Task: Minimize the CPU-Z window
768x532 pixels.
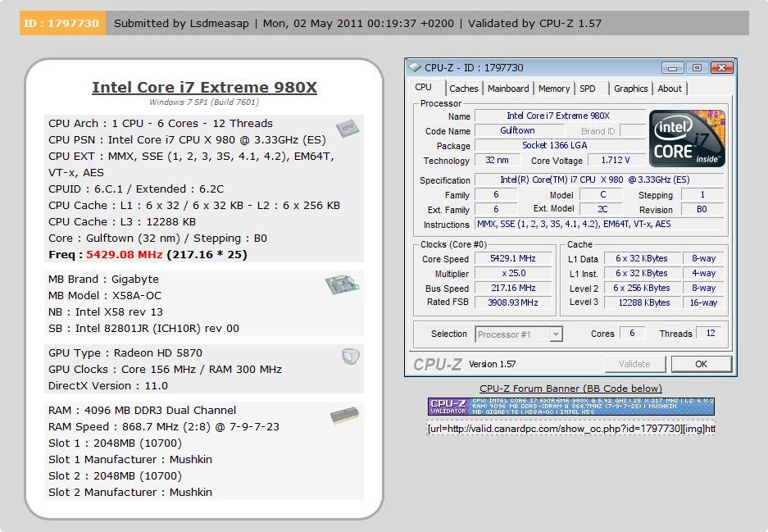Action: (x=672, y=67)
